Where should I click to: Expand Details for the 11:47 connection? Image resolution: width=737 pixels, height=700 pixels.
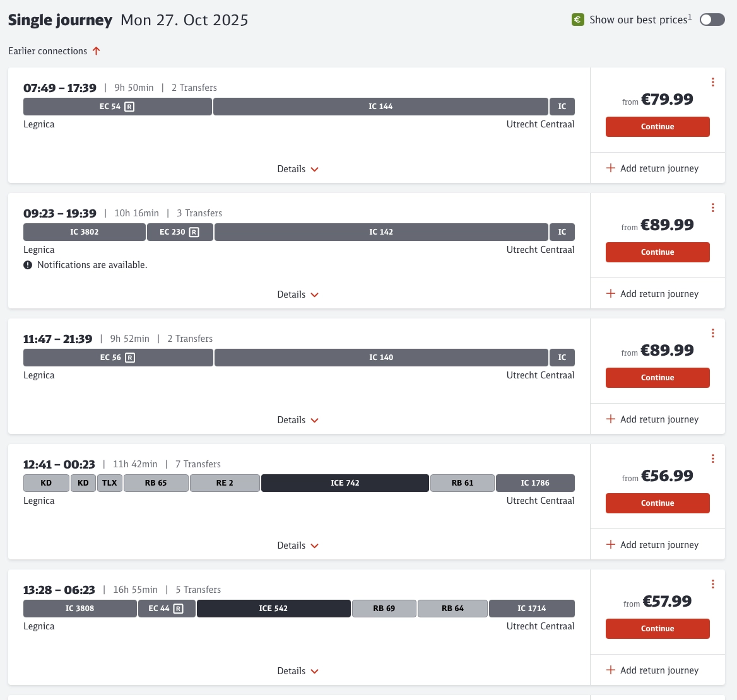click(x=298, y=420)
